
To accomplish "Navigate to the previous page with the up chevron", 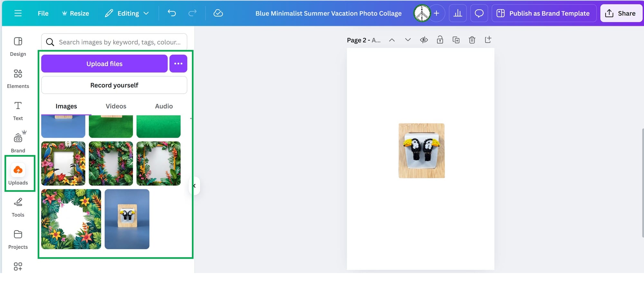I will tap(392, 40).
